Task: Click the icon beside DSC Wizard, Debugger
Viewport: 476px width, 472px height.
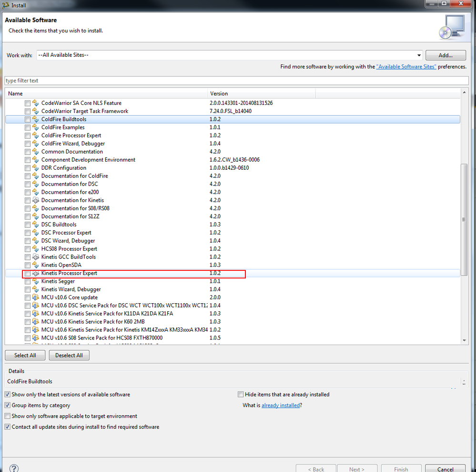Action: 36,241
